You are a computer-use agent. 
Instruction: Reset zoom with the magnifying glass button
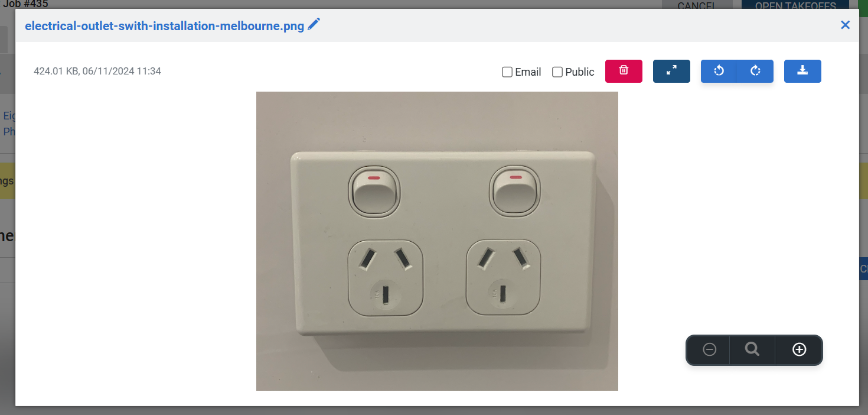pyautogui.click(x=752, y=350)
